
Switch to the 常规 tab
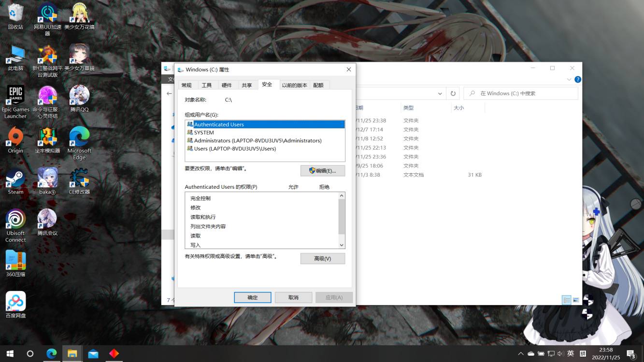[186, 85]
